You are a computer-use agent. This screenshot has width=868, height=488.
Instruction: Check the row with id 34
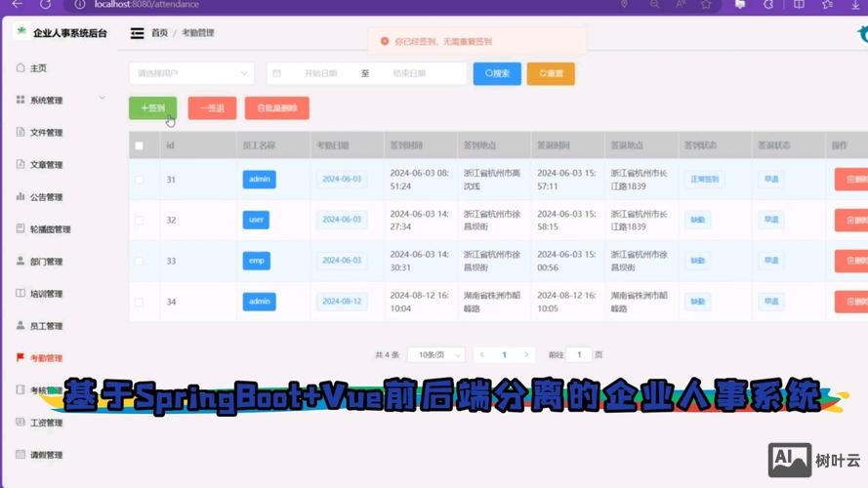139,302
